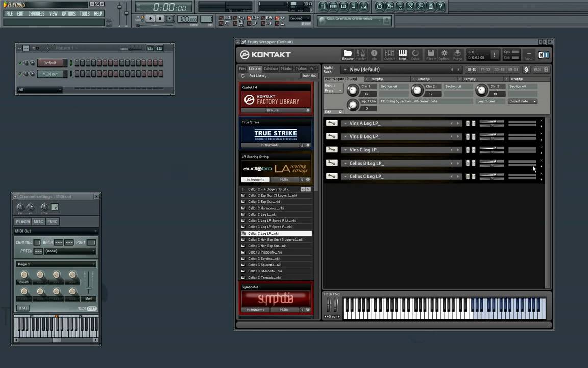Toggle the Aux button in Multi Rack
588x368 pixels.
click(537, 70)
